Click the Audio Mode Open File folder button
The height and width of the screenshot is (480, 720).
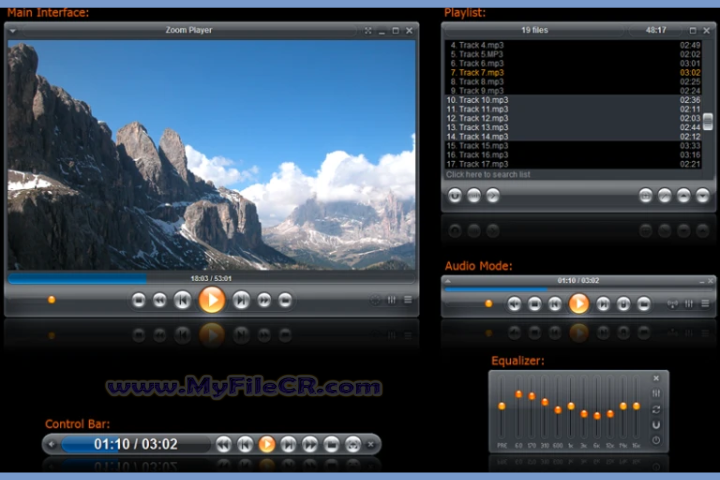(x=644, y=304)
